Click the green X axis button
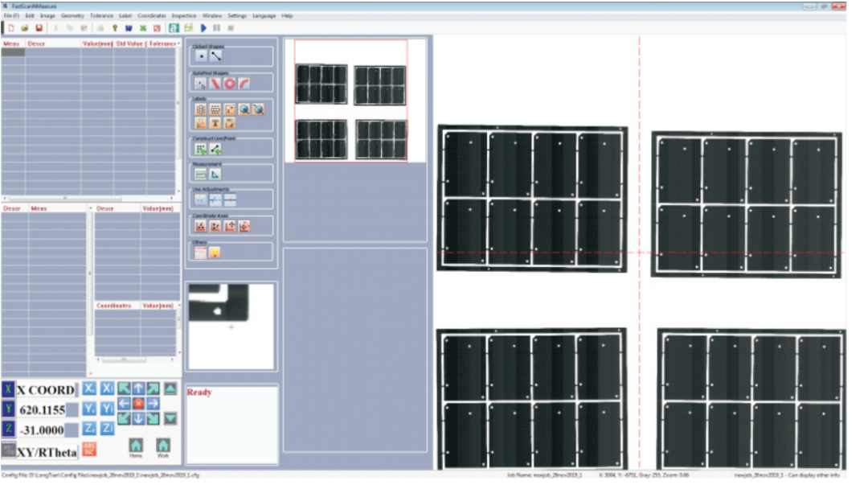 [x=8, y=389]
